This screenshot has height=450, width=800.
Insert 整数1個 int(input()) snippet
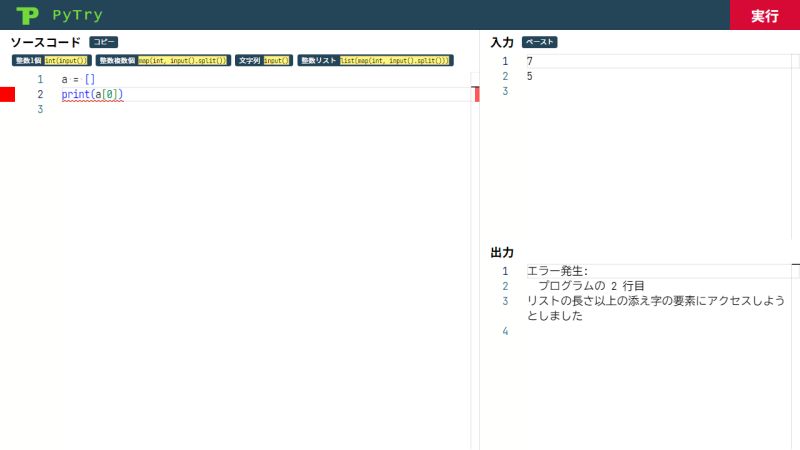(x=52, y=60)
